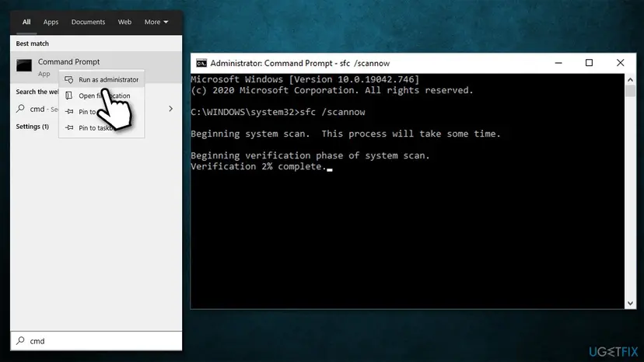Click the scroll down arrow in Command Prompt
This screenshot has width=644, height=362.
pos(631,303)
